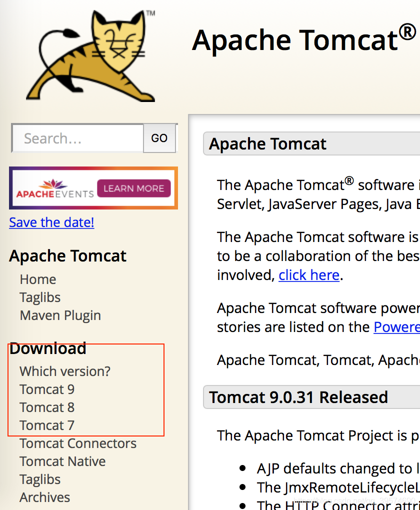Go to the Home sidebar link
This screenshot has height=510, width=420.
click(x=38, y=279)
